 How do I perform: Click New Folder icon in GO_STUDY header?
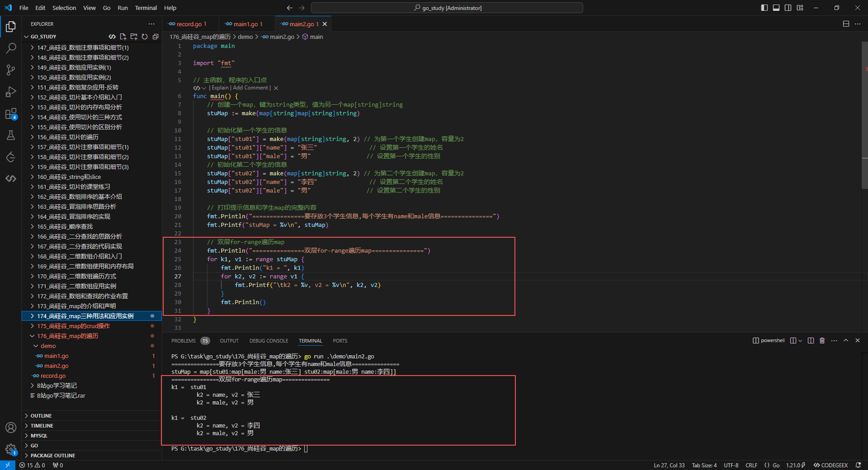point(134,37)
